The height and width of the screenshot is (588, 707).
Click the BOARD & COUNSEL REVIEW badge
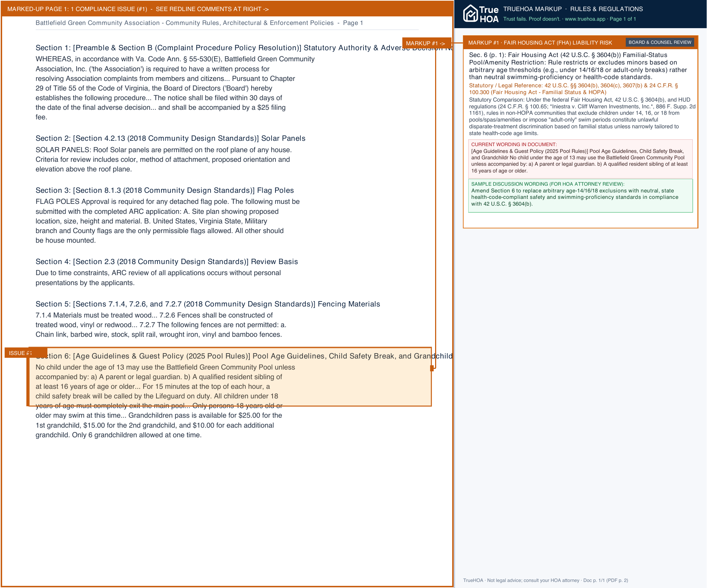coord(660,42)
